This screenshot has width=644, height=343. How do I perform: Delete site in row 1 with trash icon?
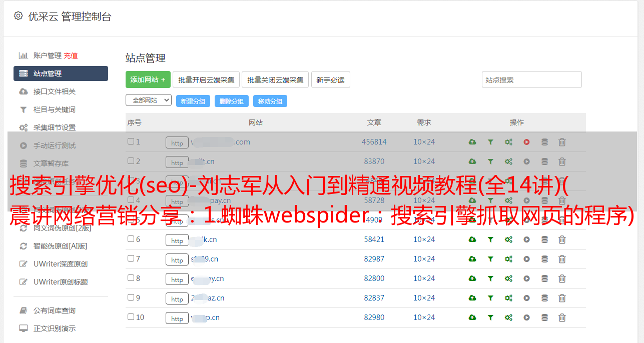pyautogui.click(x=562, y=142)
